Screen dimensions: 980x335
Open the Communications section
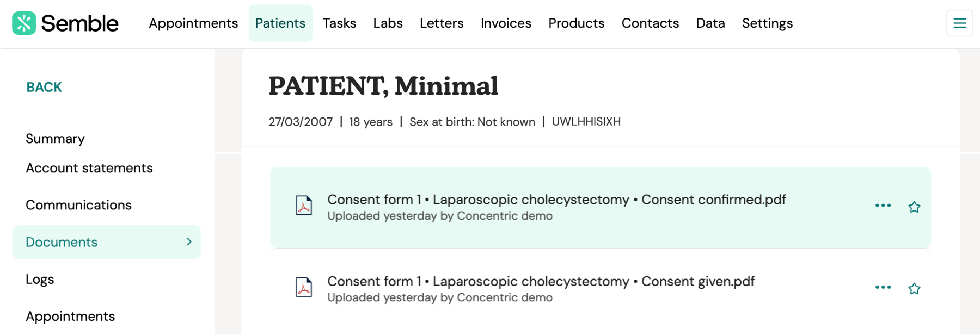click(x=78, y=205)
